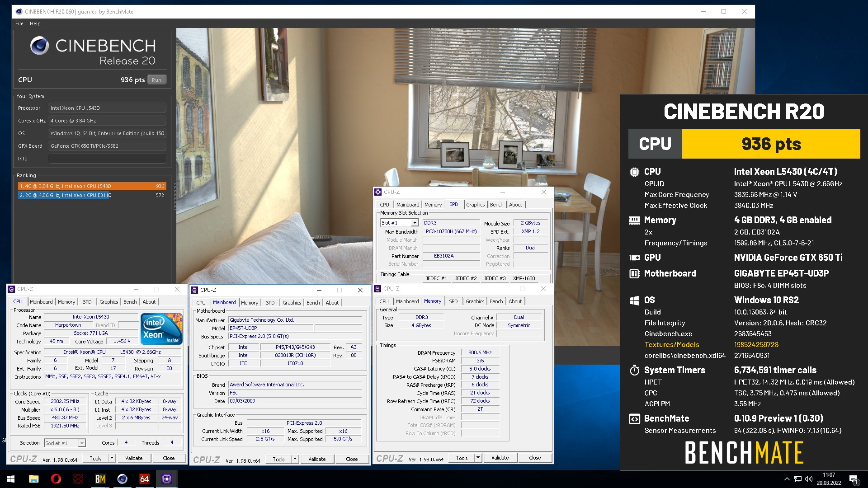Open the BenchMate BM taskbar icon
This screenshot has height=488, width=868.
(100, 479)
